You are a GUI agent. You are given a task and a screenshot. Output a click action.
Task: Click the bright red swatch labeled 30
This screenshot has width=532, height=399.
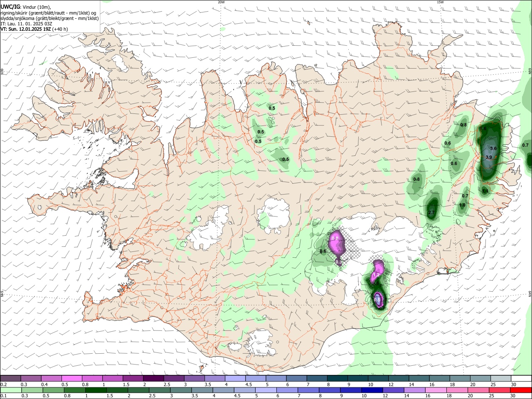click(521, 390)
